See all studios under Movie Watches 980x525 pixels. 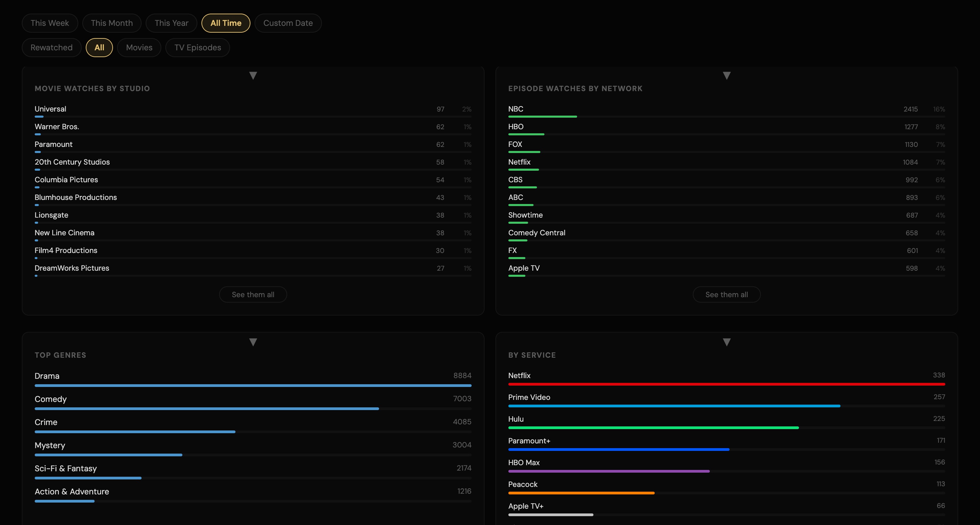(x=253, y=294)
